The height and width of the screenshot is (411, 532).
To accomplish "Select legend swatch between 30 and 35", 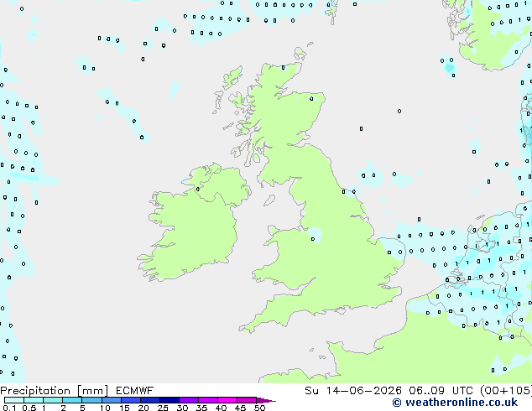I will coord(189,400).
